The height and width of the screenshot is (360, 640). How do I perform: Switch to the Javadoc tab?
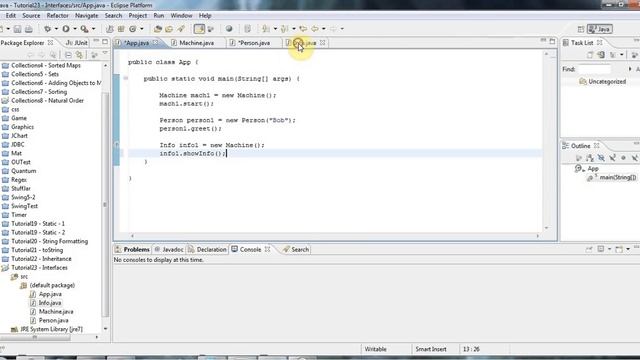[169, 249]
